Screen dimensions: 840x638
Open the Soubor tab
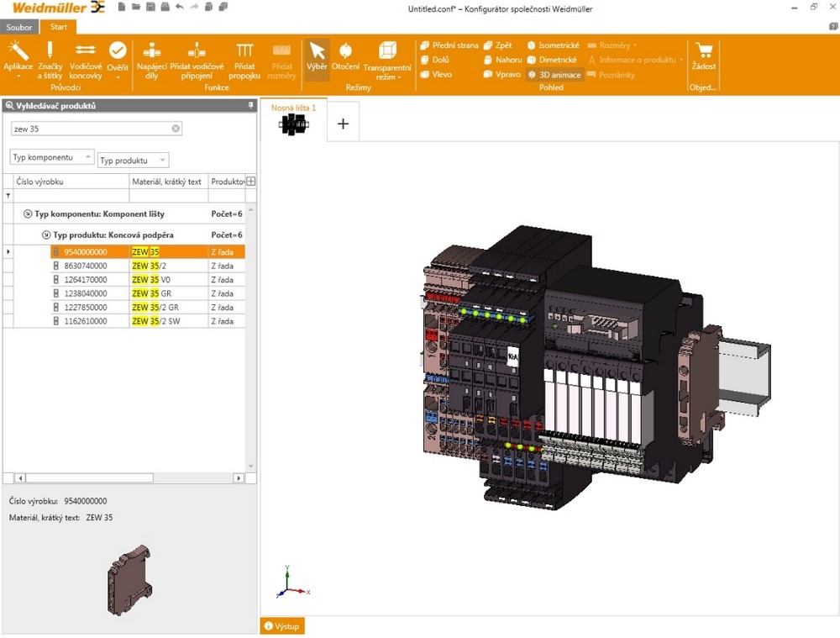click(x=19, y=27)
